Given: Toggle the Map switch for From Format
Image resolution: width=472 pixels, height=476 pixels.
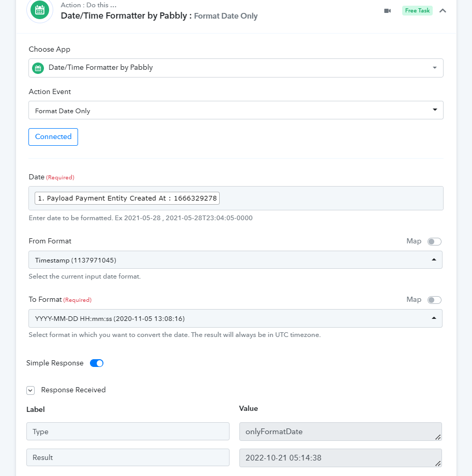Looking at the screenshot, I should [x=434, y=242].
